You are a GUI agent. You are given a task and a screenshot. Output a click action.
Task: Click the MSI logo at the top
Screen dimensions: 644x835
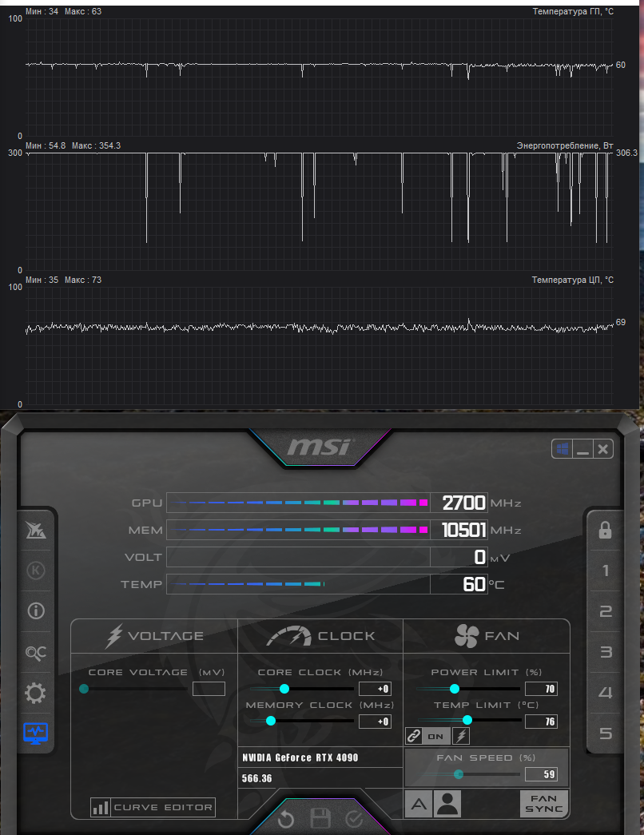tap(320, 447)
